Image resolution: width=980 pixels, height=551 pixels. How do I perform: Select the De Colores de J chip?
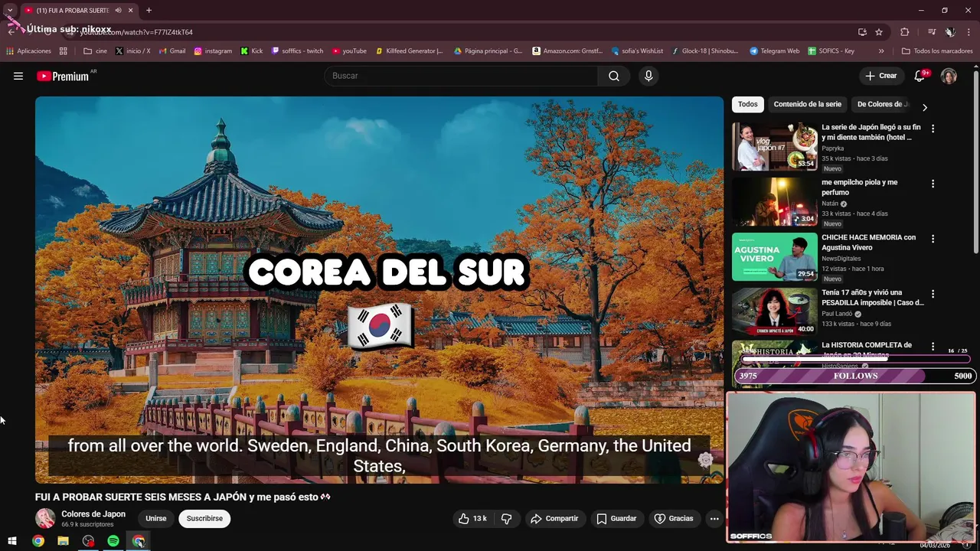[x=882, y=104]
